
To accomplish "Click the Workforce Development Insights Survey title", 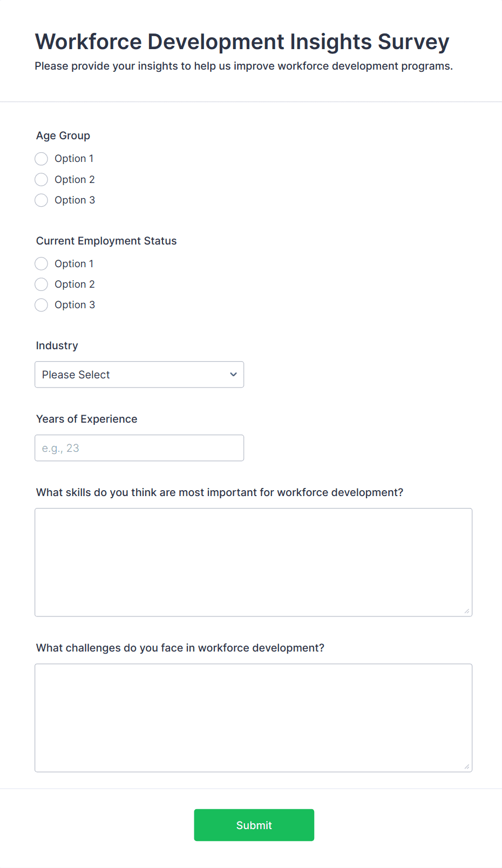I will tap(241, 41).
